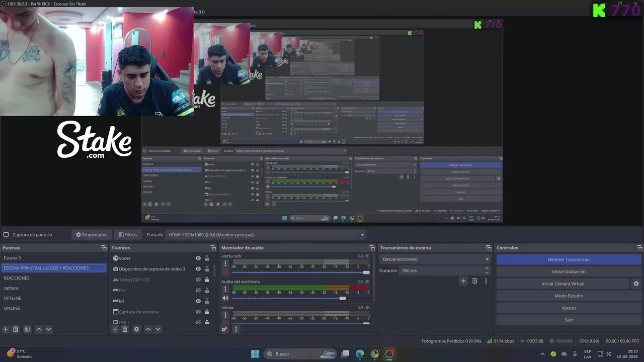Remove selected source with Fuentes trash icon
This screenshot has width=644, height=362.
[125, 329]
